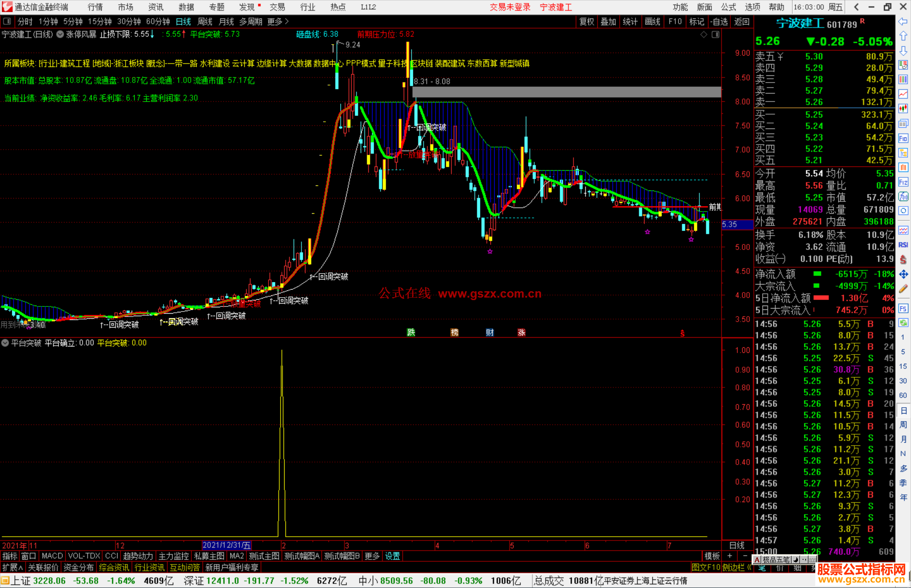Expand the 扩展 panel at bottom left
Image resolution: width=911 pixels, height=588 pixels.
13,567
